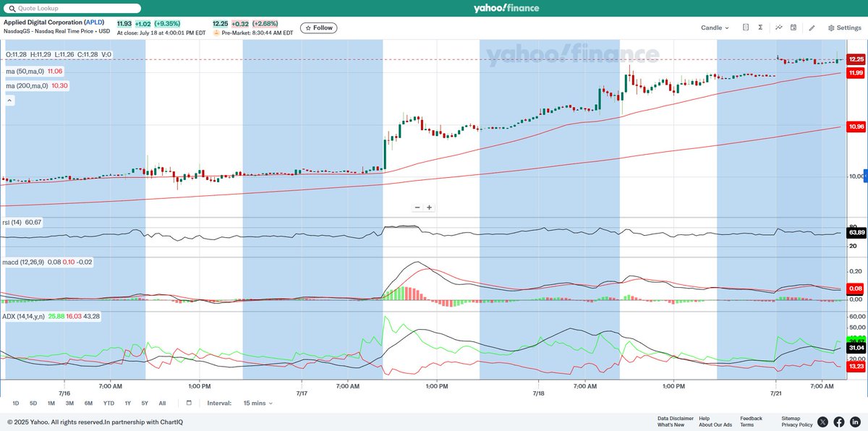Click the pre-market price 12.25 in header
The image size is (868, 431).
220,22
